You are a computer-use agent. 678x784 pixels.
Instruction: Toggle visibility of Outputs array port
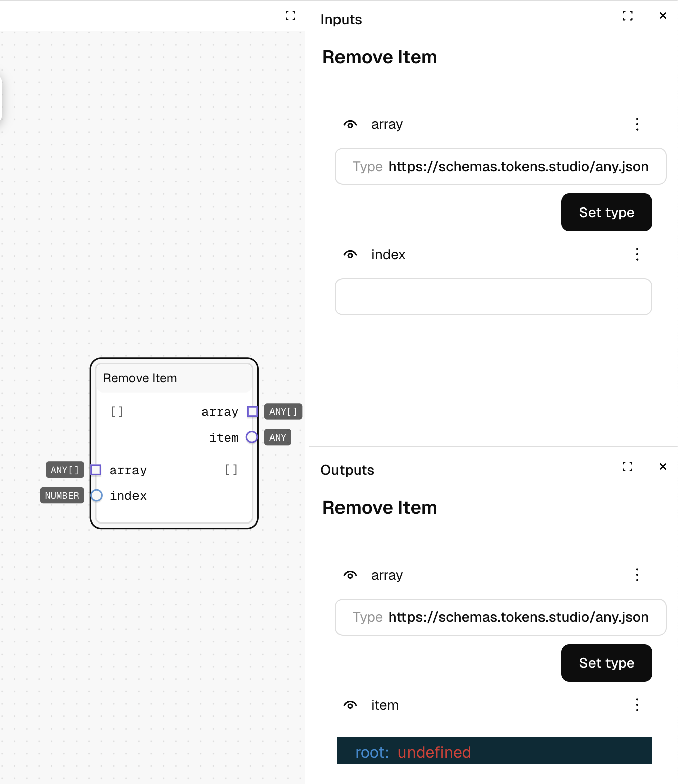350,575
